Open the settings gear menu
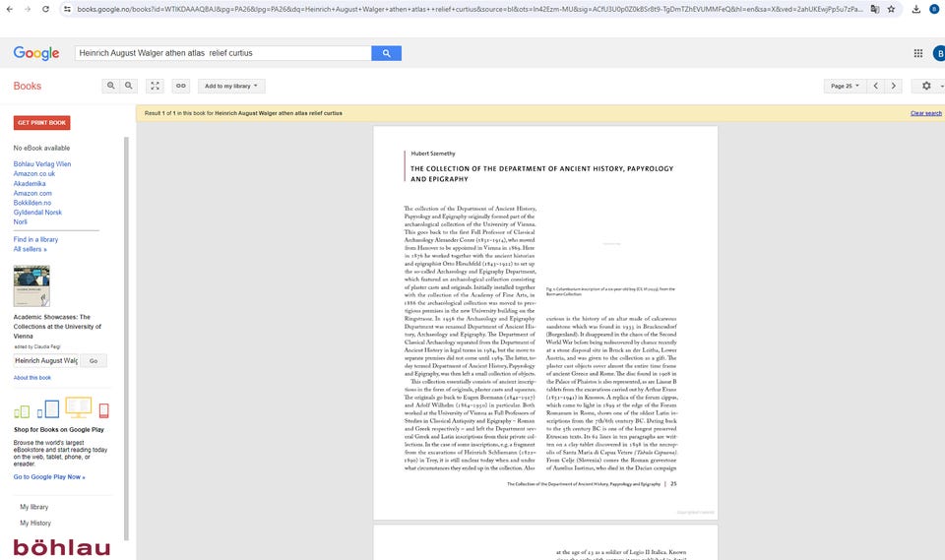This screenshot has height=560, width=945. pyautogui.click(x=927, y=86)
